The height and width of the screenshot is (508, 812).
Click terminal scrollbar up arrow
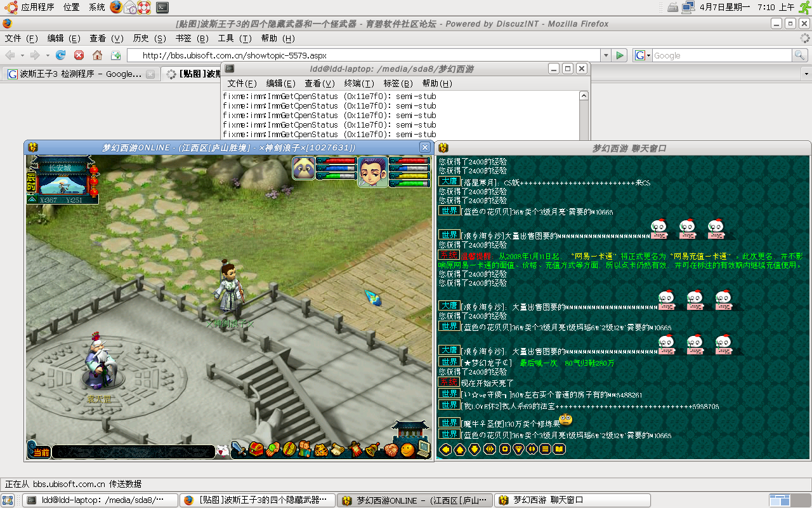tap(584, 96)
